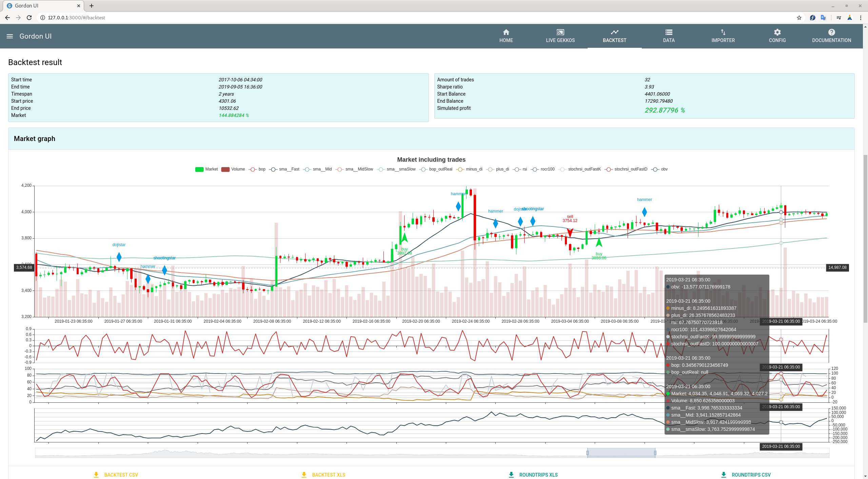The image size is (868, 479).
Task: Bookmark page with star icon
Action: click(x=799, y=18)
